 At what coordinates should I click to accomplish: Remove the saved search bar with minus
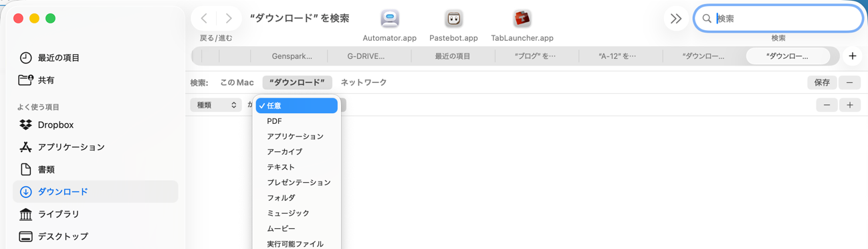pos(849,82)
